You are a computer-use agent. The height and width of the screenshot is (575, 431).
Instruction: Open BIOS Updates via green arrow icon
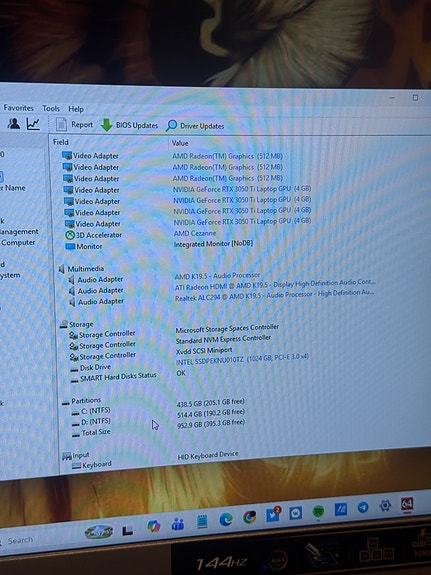(106, 125)
